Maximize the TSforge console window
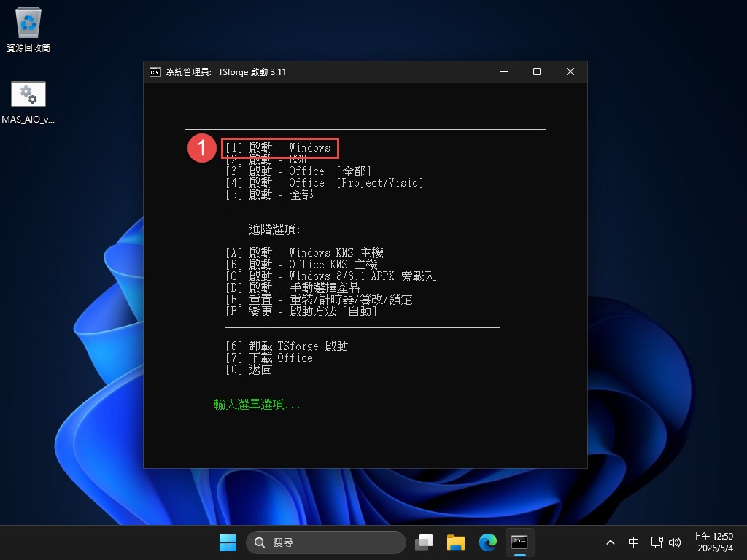The height and width of the screenshot is (560, 747). (x=537, y=72)
